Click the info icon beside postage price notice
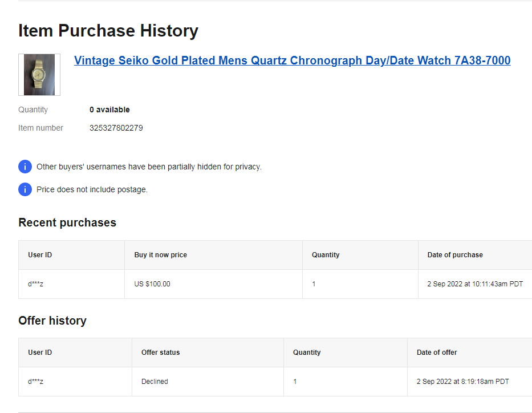Viewport: 532px width, 413px height. 25,189
